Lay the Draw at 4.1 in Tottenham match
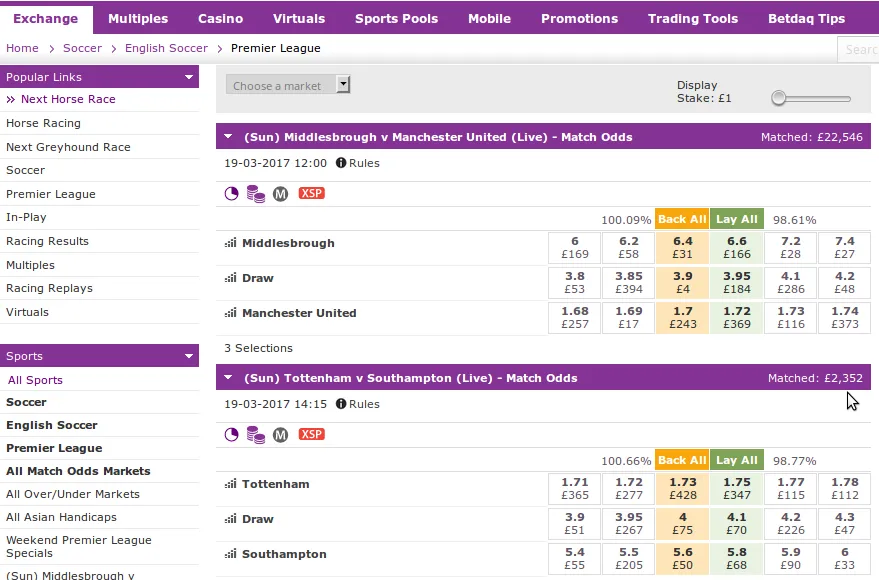Viewport: 879px width, 580px height. click(x=737, y=523)
